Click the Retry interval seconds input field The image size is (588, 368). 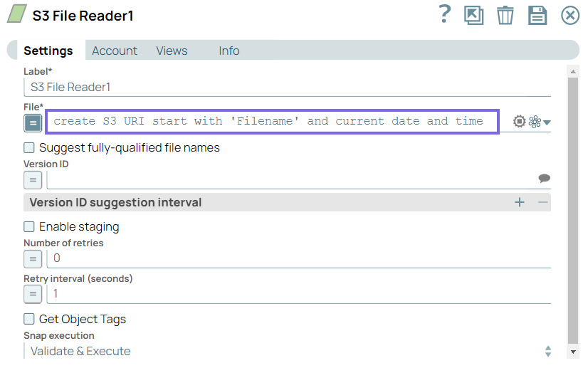299,293
